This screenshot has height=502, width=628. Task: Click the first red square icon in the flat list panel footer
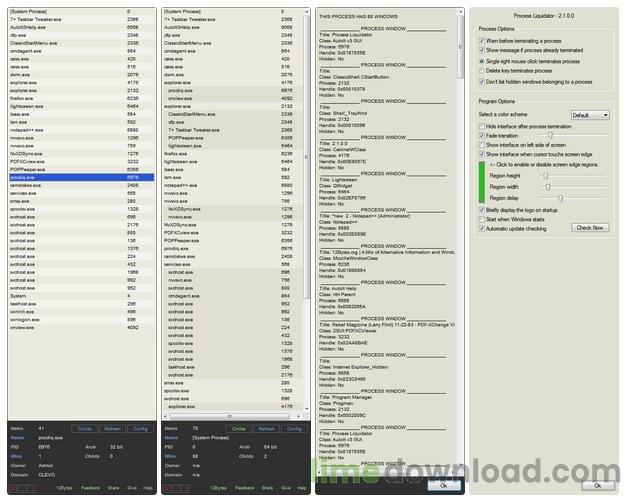pos(14,488)
